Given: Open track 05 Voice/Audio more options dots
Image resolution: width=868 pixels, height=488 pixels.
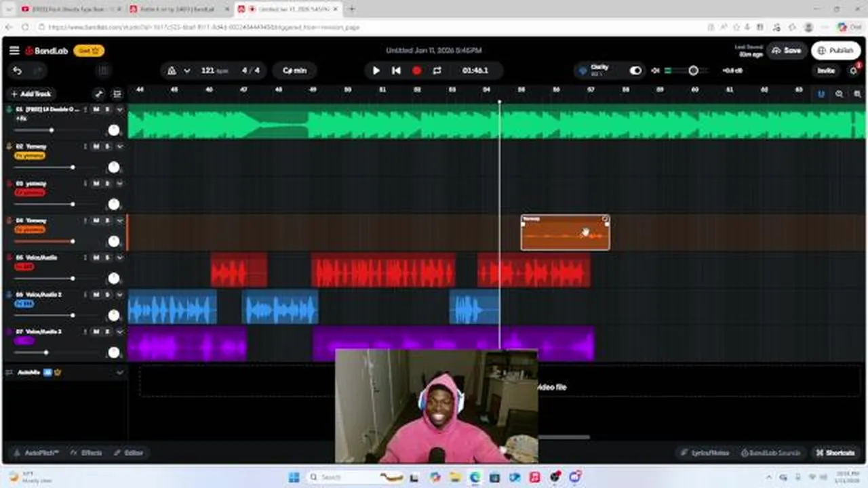Looking at the screenshot, I should pos(85,258).
